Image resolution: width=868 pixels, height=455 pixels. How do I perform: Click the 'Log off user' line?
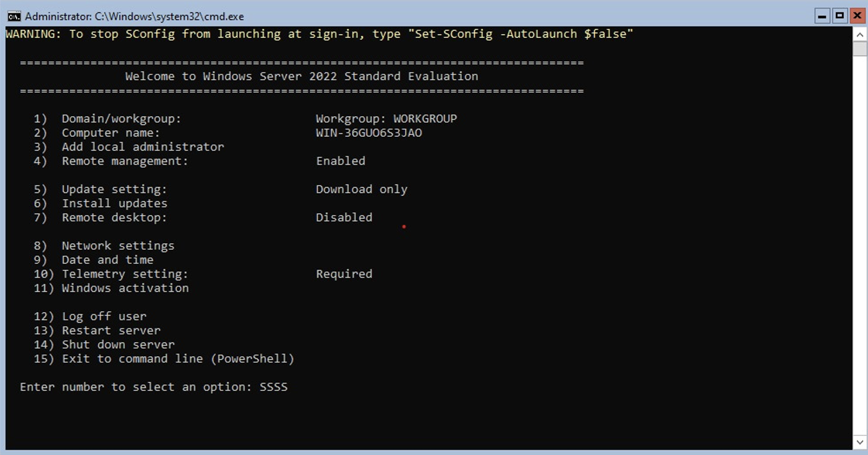point(104,317)
